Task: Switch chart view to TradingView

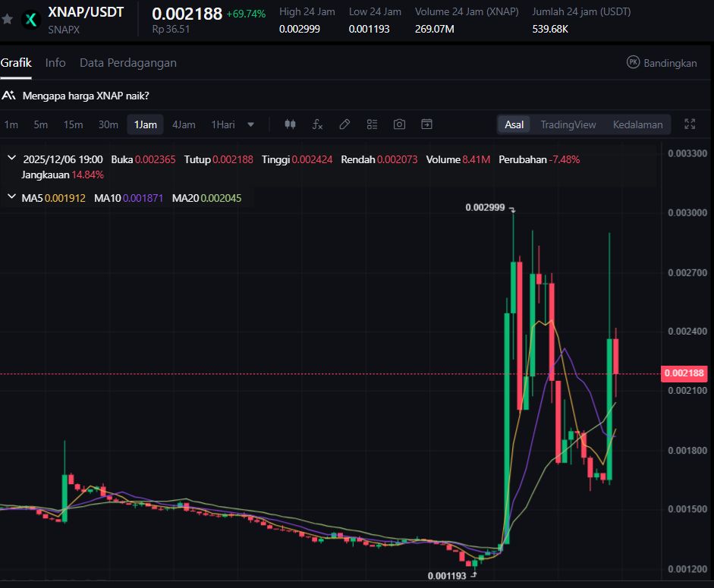Action: coord(568,124)
